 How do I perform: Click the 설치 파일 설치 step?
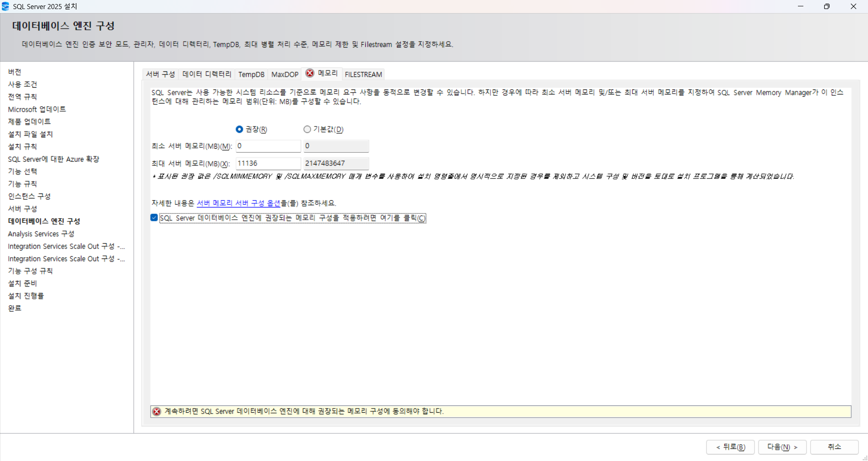tap(30, 134)
